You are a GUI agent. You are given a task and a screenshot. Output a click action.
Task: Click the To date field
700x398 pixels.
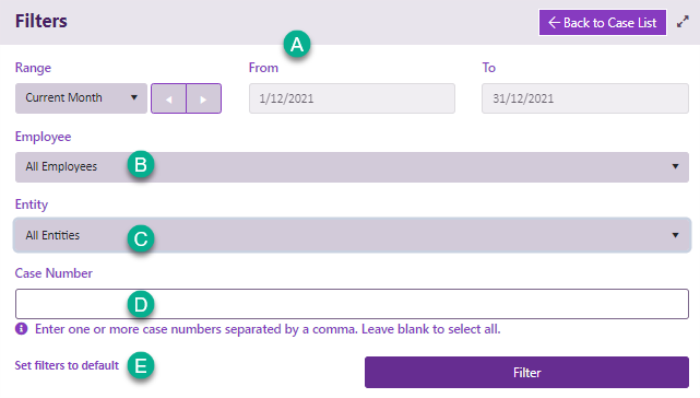(585, 98)
